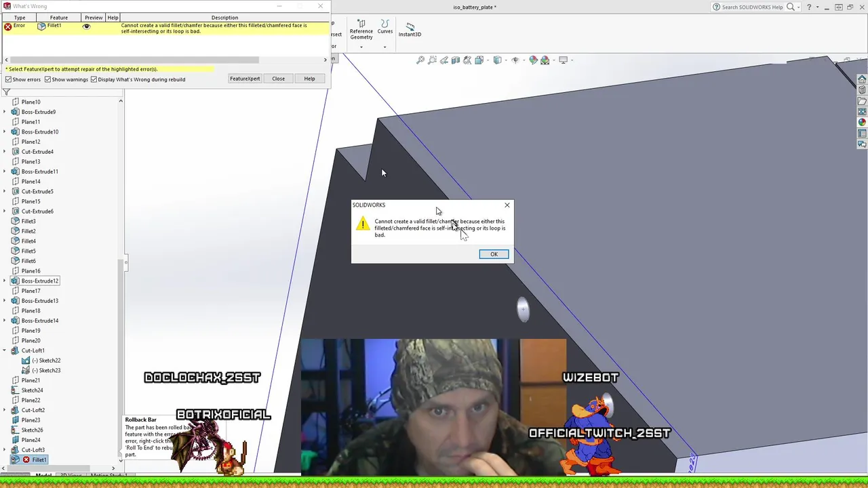The width and height of the screenshot is (868, 488).
Task: Select Sketch24 in feature tree
Action: click(27, 390)
